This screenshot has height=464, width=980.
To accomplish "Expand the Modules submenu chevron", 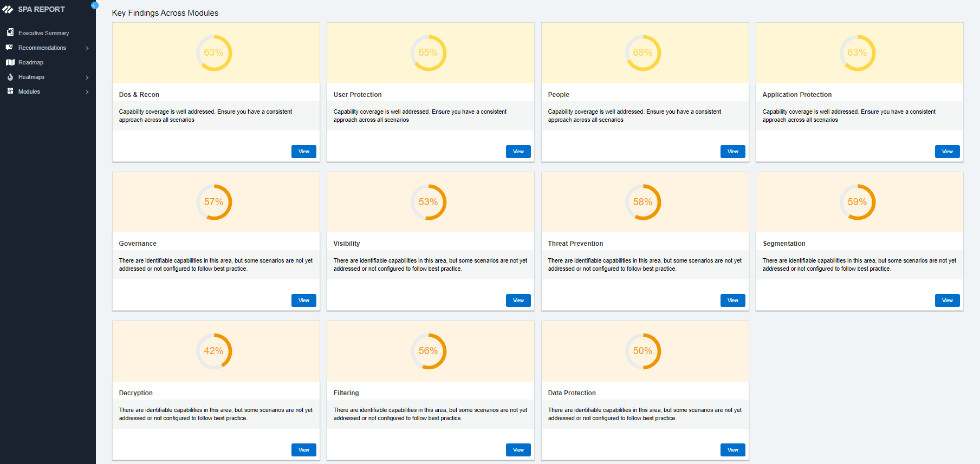I will pos(87,92).
